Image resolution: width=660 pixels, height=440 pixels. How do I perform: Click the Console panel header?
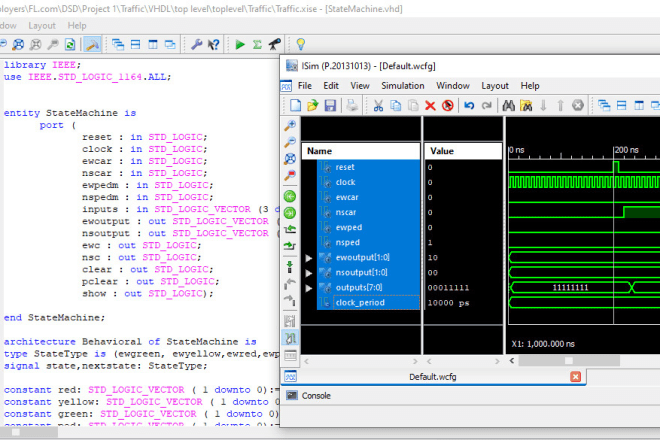click(316, 396)
